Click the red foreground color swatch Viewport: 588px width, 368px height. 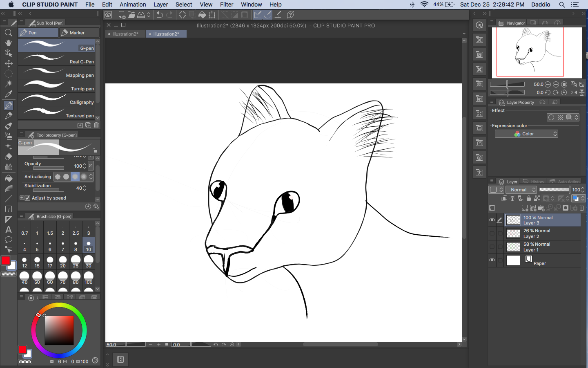point(6,260)
